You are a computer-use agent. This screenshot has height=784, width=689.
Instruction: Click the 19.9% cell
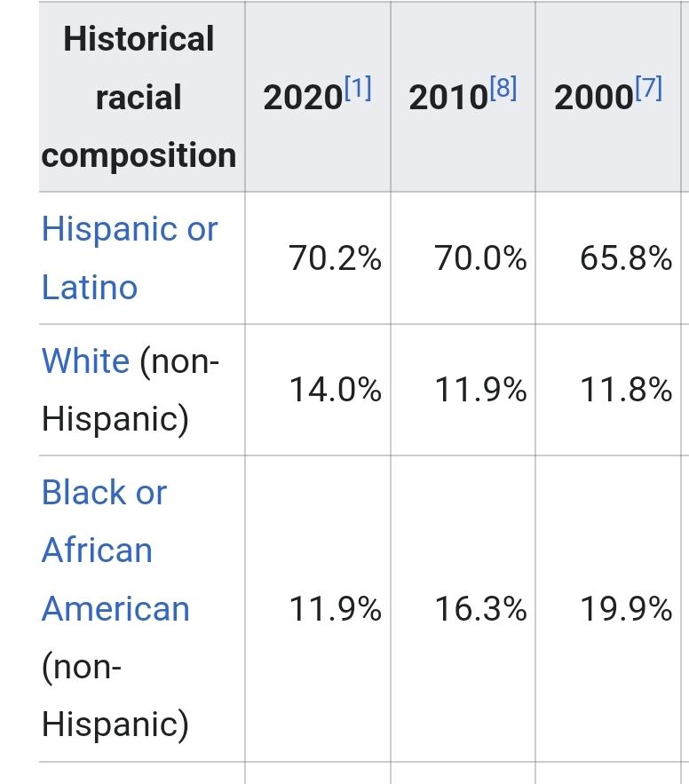[x=626, y=609]
